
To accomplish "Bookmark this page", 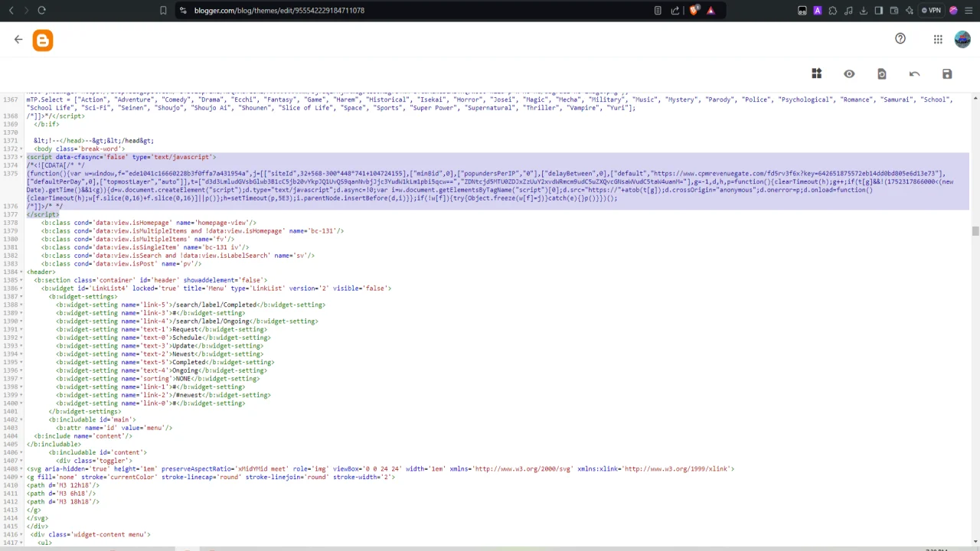I will coord(163,10).
